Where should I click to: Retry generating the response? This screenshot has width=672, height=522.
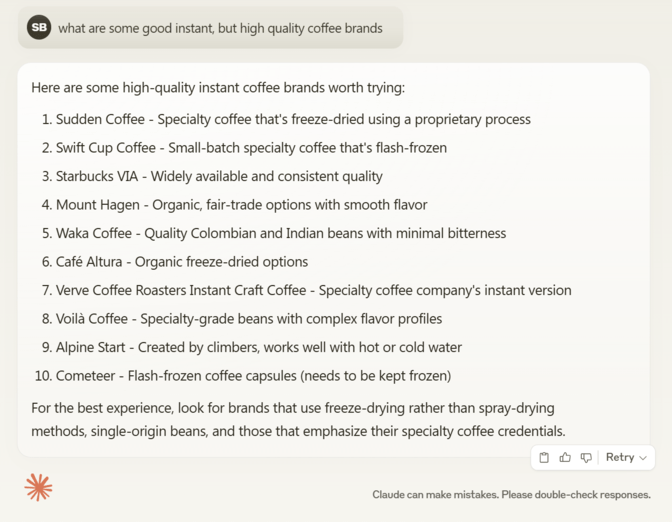click(620, 457)
